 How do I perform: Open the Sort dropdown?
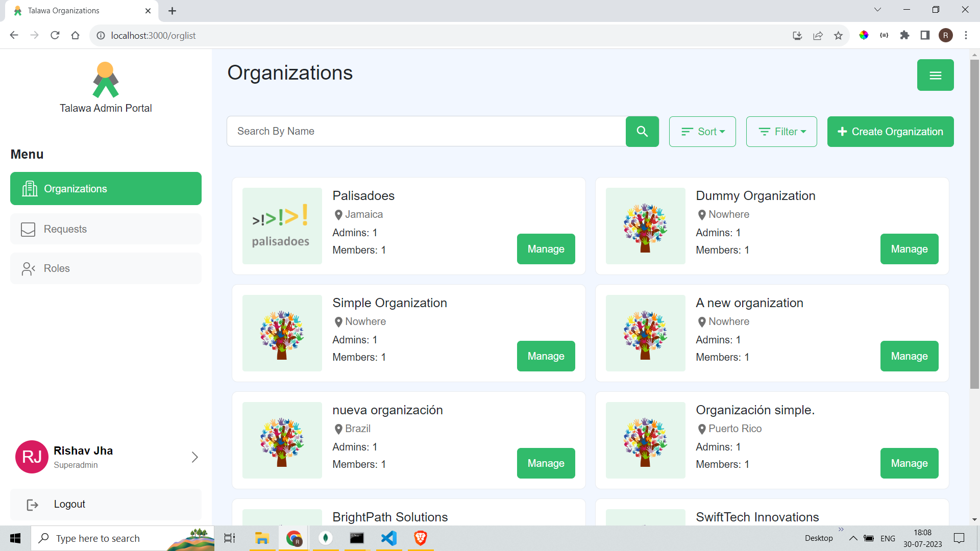(x=702, y=132)
